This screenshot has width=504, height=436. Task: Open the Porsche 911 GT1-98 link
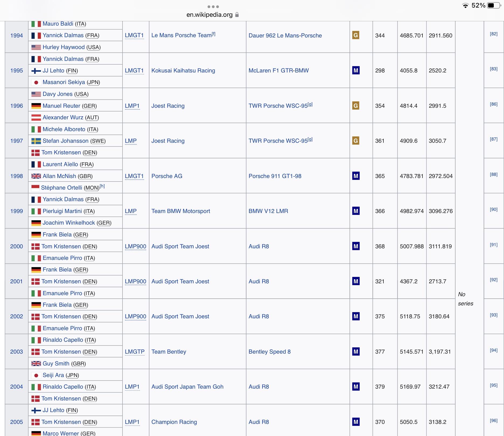(275, 176)
